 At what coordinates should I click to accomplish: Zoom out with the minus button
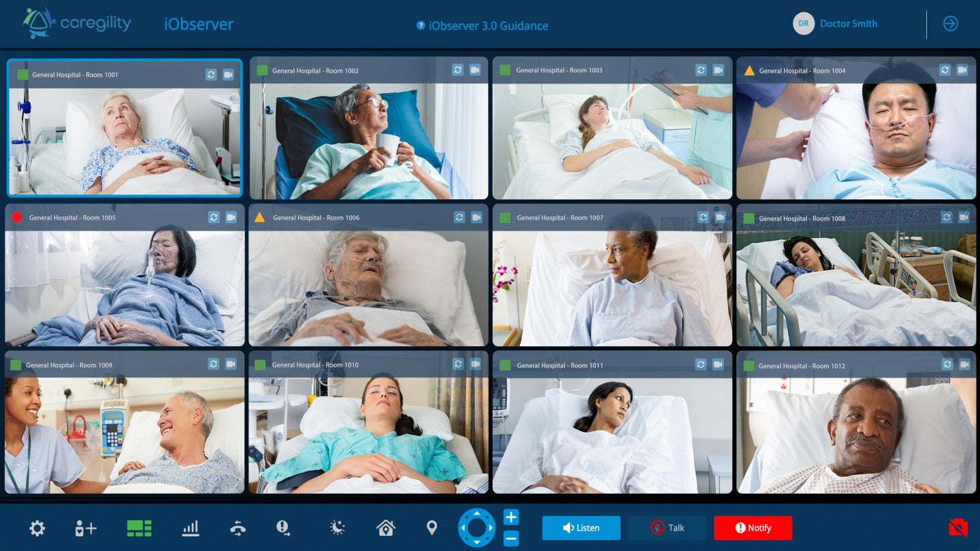(511, 539)
